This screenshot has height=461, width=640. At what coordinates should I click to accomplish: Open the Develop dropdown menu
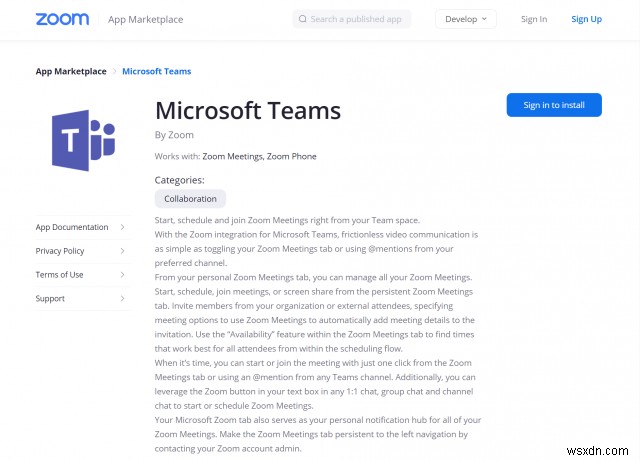pyautogui.click(x=466, y=19)
